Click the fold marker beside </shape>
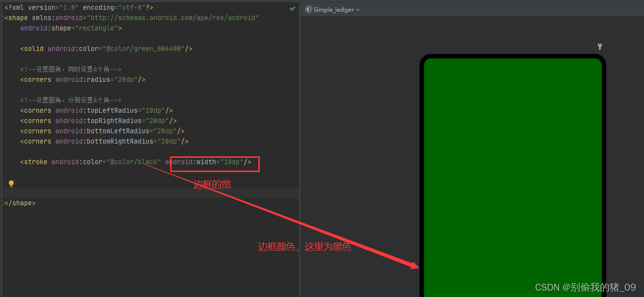 click(x=2, y=203)
